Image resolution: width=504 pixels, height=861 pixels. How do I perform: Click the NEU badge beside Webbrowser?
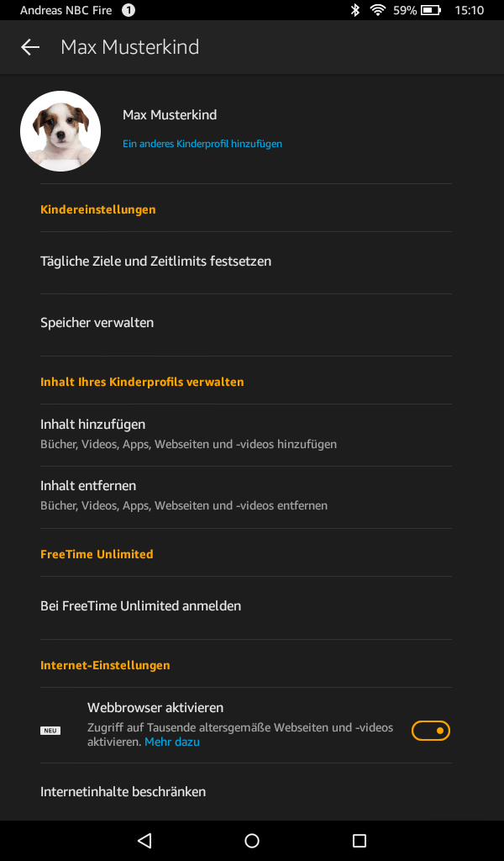coord(50,731)
